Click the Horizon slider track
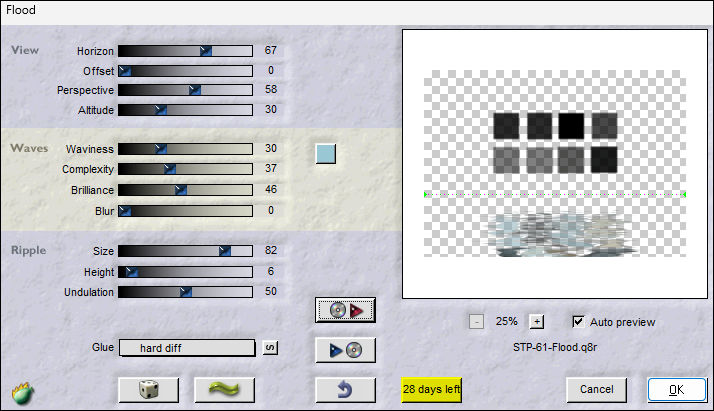 pyautogui.click(x=185, y=51)
